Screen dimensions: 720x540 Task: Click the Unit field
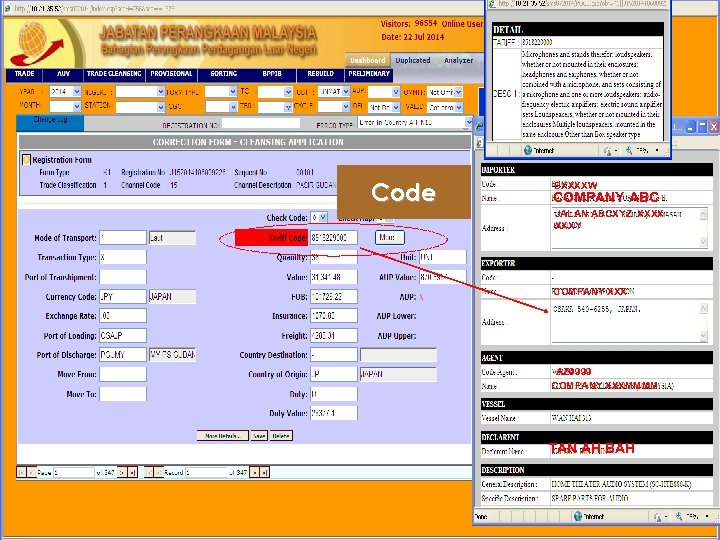443,257
